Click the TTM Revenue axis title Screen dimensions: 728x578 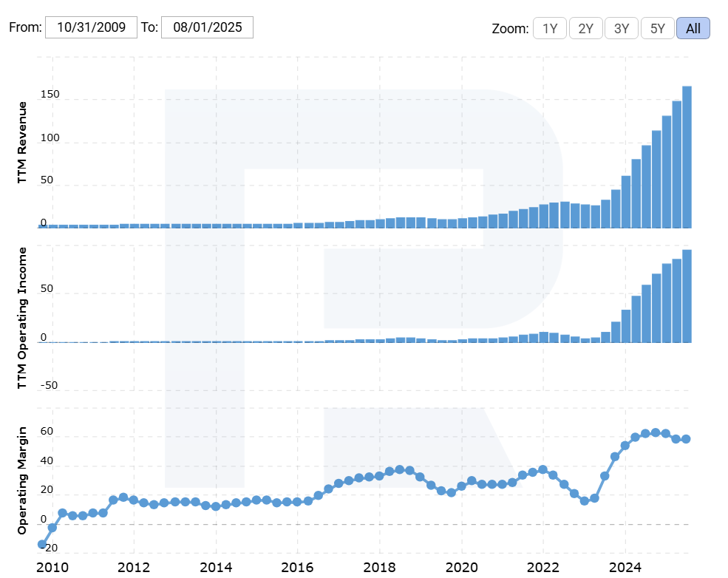22,143
